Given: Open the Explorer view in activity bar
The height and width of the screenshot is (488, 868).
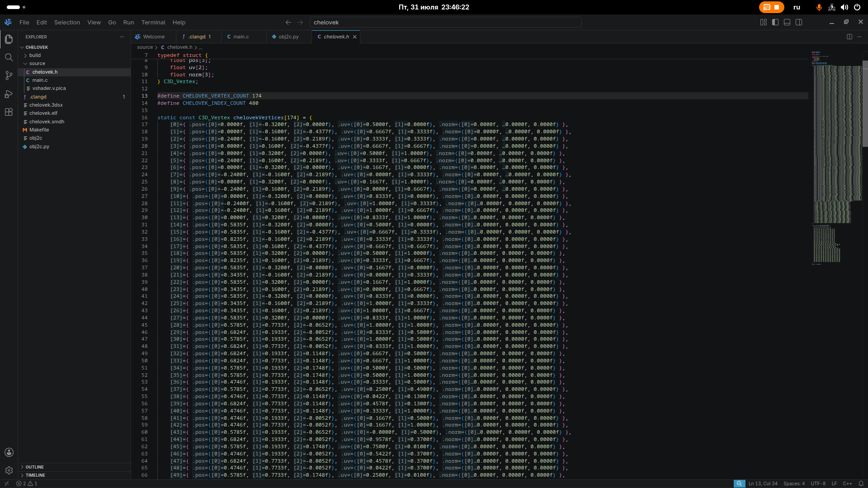Looking at the screenshot, I should pos(9,39).
